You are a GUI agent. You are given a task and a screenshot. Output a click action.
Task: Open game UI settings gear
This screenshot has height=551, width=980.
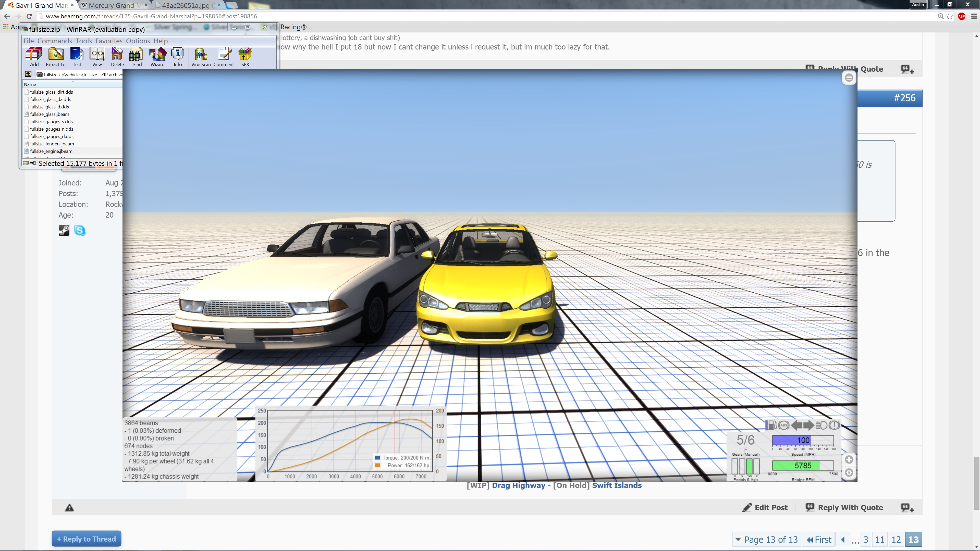point(849,473)
